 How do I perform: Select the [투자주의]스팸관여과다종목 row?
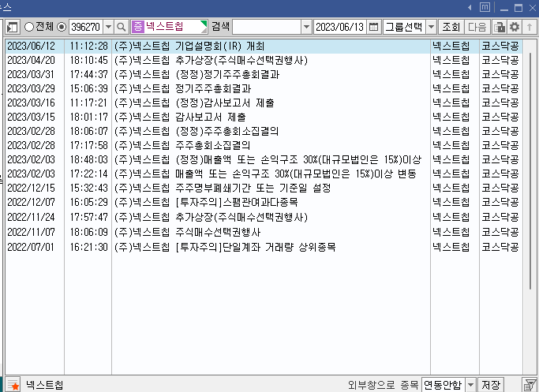point(264,202)
